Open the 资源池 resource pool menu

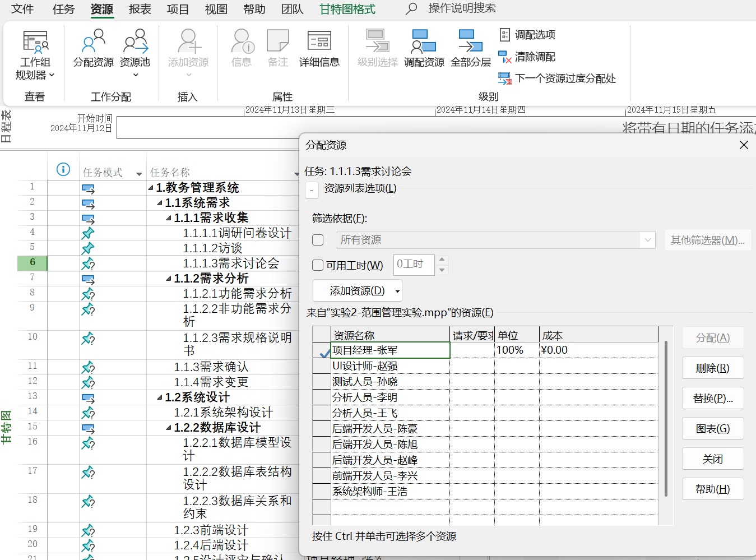135,54
